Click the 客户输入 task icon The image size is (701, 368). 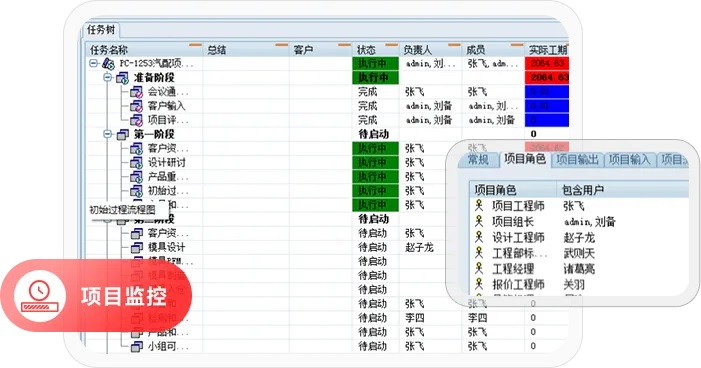[136, 106]
